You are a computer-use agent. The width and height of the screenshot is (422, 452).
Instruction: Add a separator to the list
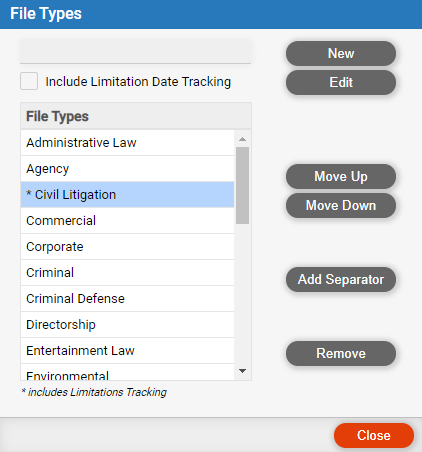(341, 279)
